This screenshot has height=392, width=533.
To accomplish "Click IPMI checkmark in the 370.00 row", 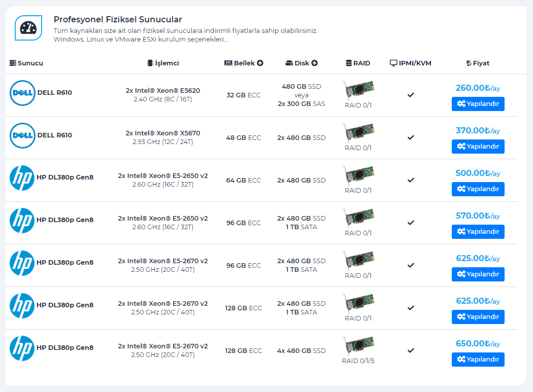I will point(411,137).
